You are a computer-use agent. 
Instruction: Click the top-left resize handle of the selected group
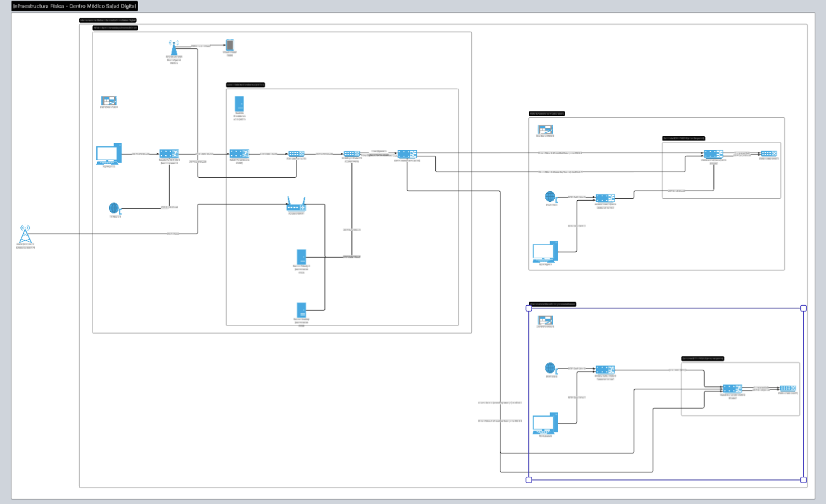tap(529, 308)
